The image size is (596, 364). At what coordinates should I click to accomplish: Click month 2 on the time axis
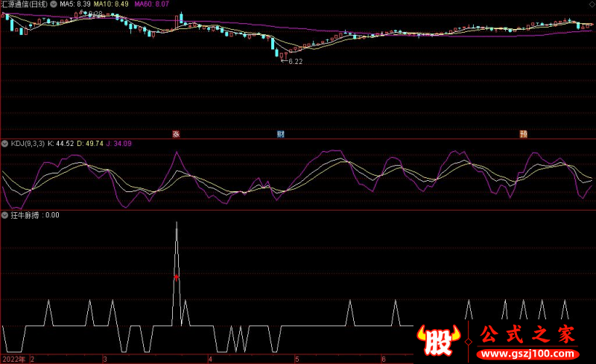click(x=32, y=359)
